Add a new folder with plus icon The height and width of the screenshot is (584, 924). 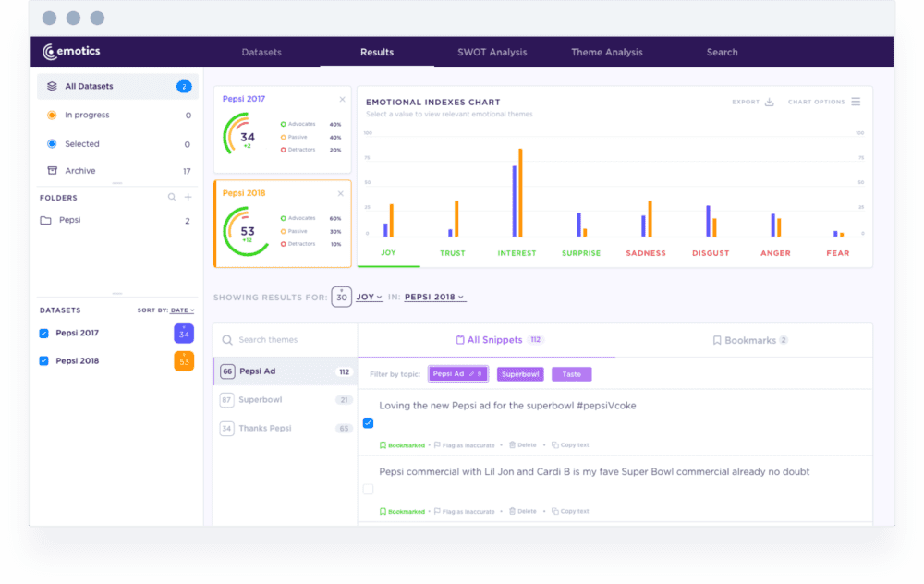pos(188,198)
